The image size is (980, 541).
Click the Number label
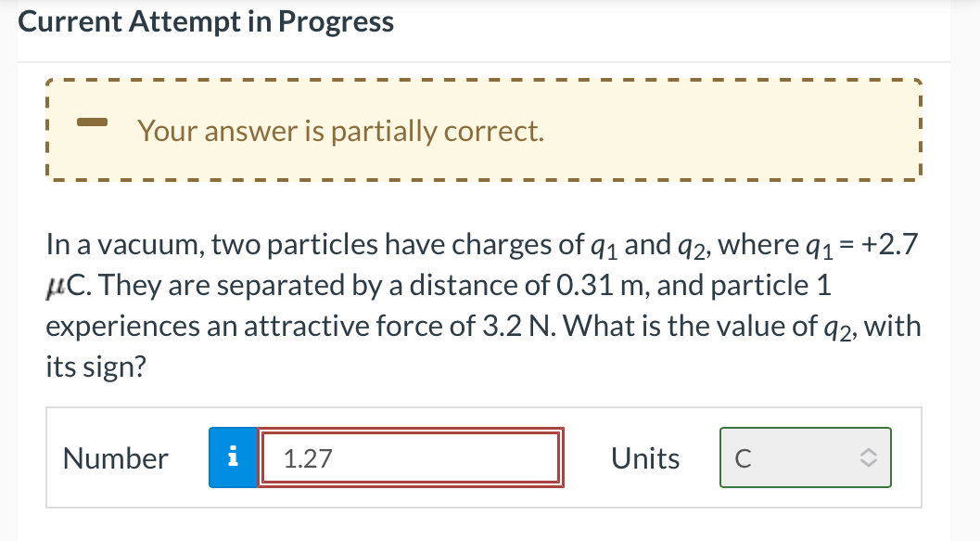point(115,457)
